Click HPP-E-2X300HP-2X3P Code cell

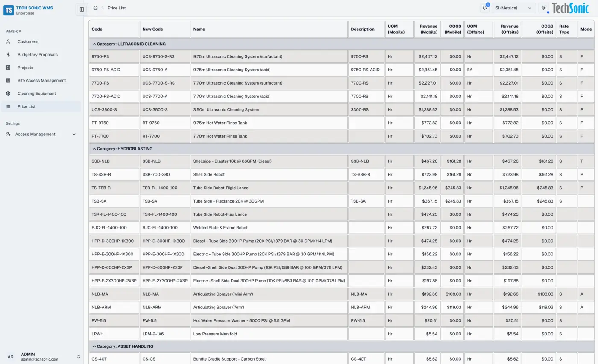pos(114,281)
